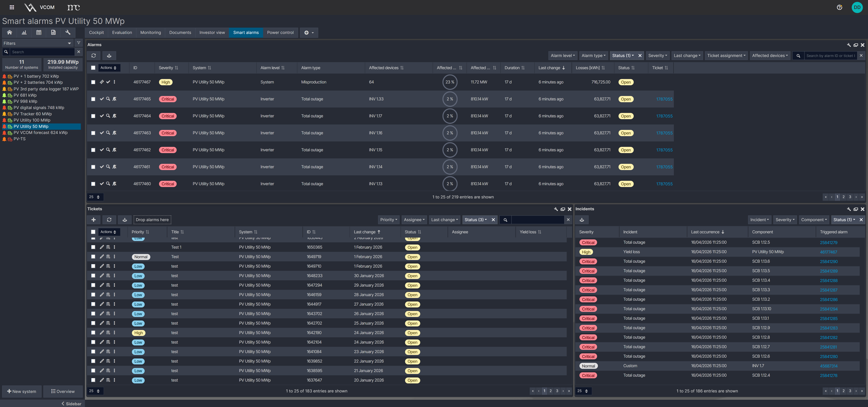Image resolution: width=868 pixels, height=407 pixels.
Task: Refresh the Alarms table
Action: pyautogui.click(x=94, y=56)
